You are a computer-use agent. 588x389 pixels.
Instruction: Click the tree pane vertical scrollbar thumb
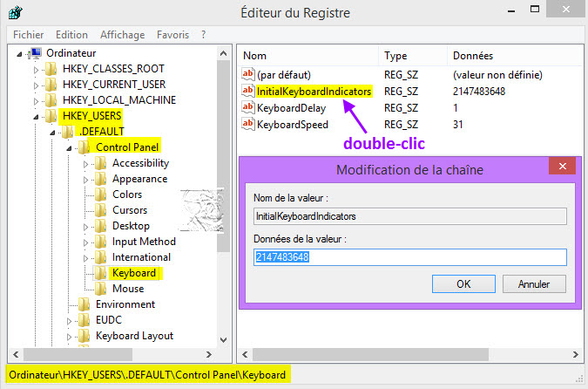coord(224,156)
